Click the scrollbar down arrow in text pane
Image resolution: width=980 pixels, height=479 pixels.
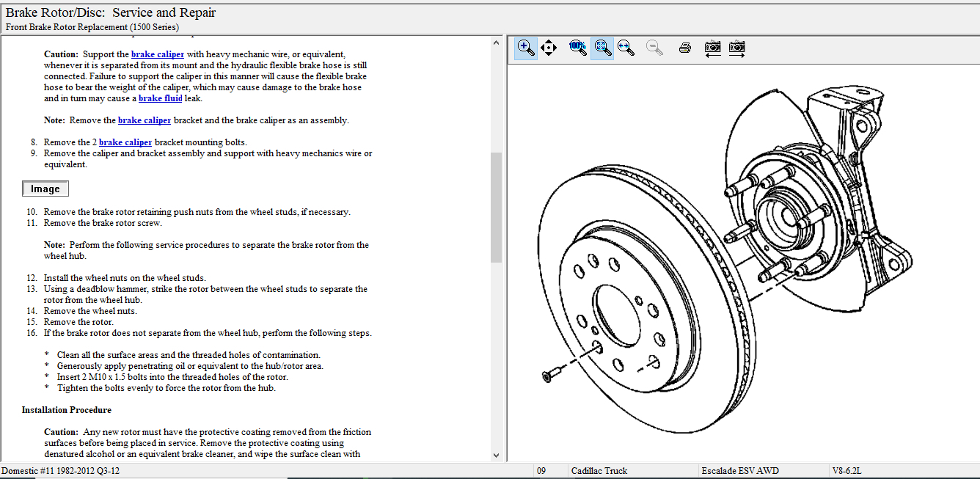pyautogui.click(x=496, y=455)
